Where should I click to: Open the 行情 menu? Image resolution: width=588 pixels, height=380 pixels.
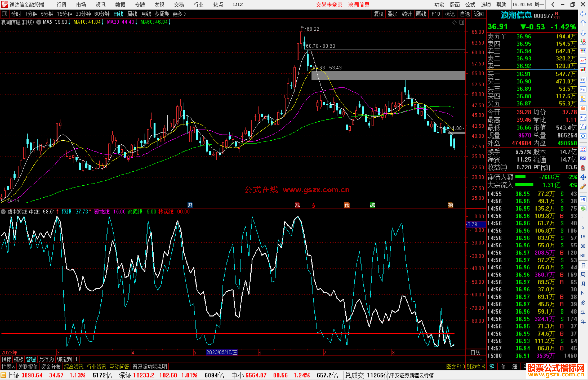point(61,5)
